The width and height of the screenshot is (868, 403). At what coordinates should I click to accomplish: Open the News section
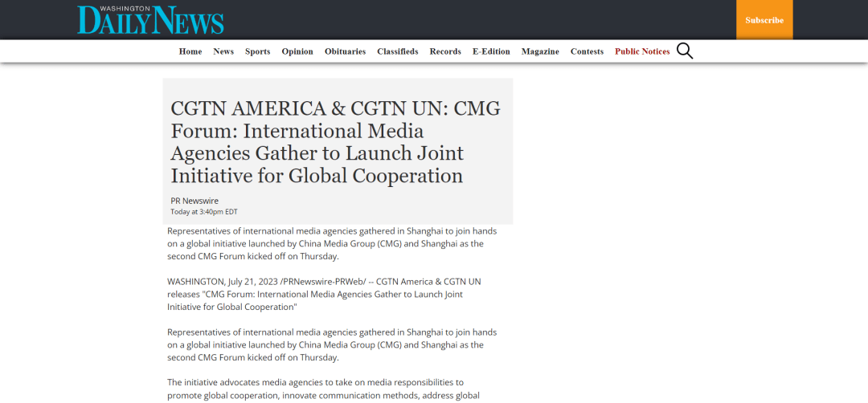coord(223,51)
